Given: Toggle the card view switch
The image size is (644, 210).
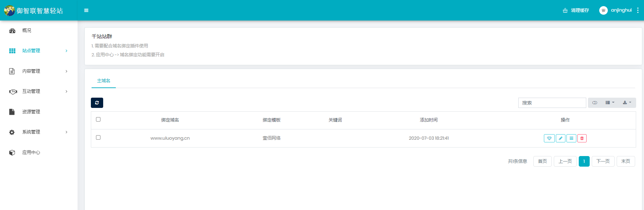Looking at the screenshot, I should pos(595,103).
